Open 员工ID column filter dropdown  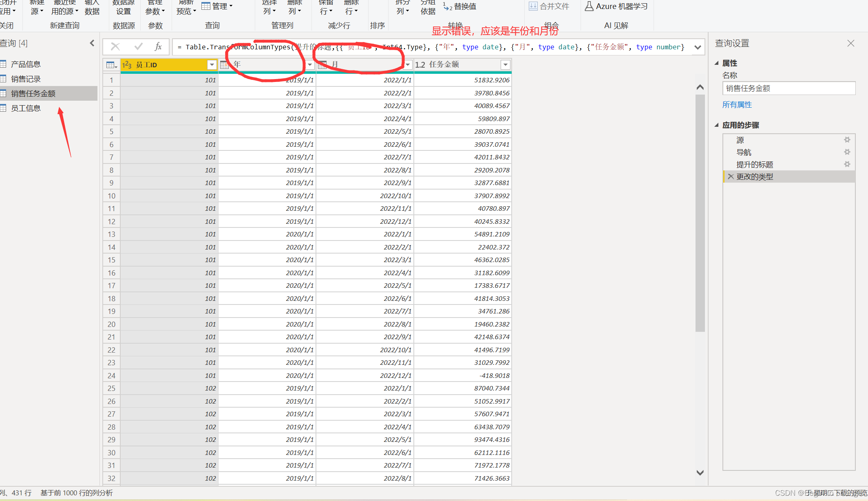(x=212, y=65)
